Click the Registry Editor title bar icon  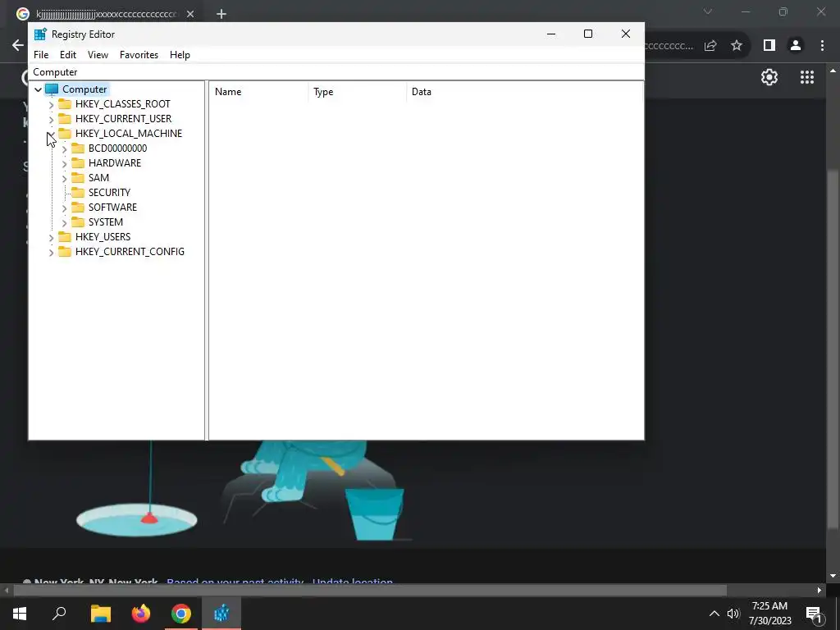coord(40,34)
